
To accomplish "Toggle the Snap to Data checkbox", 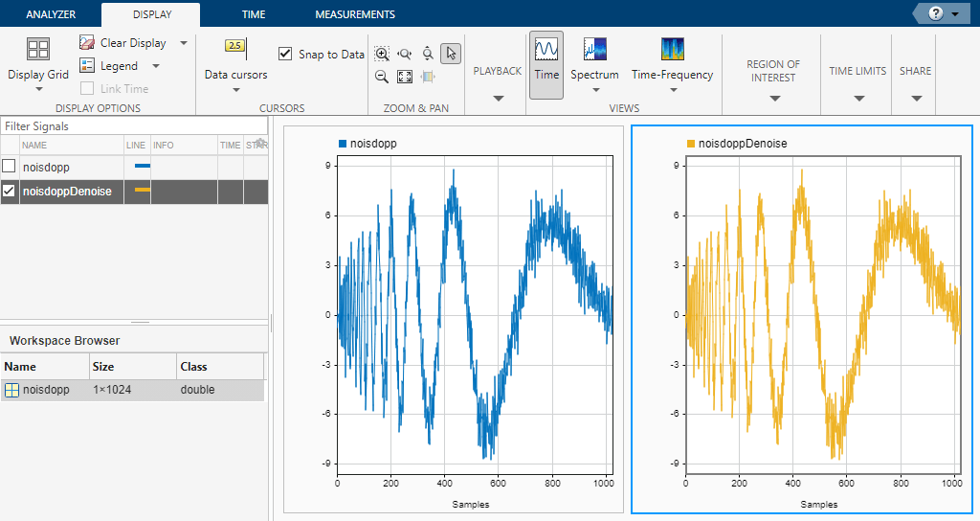I will [x=285, y=54].
